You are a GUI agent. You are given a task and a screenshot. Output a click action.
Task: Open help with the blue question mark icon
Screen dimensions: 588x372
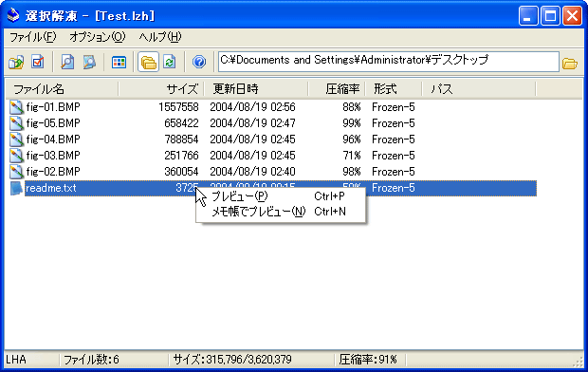(199, 62)
